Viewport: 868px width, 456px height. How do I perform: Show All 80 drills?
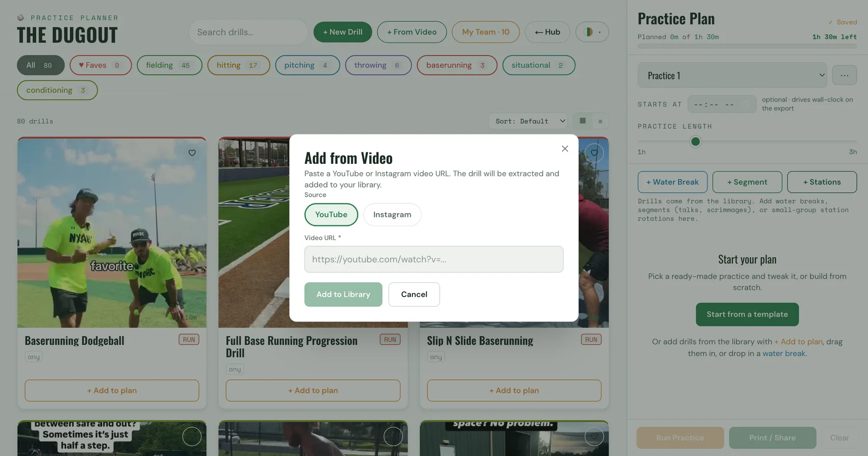coord(41,65)
